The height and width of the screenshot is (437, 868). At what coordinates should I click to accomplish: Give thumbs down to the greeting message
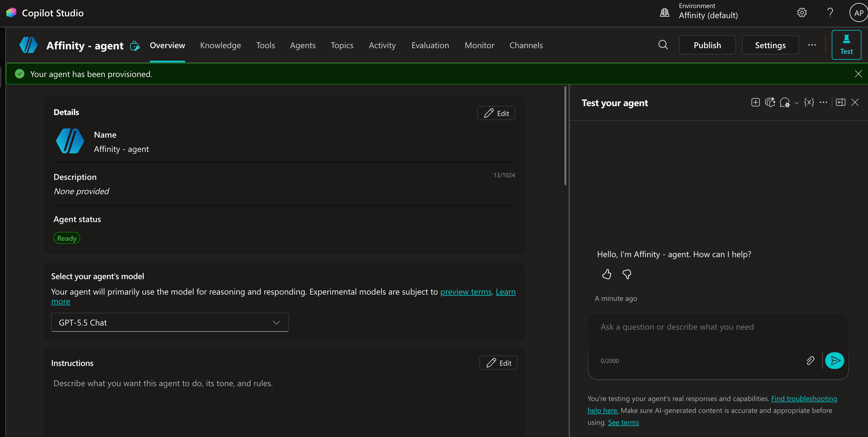point(626,274)
